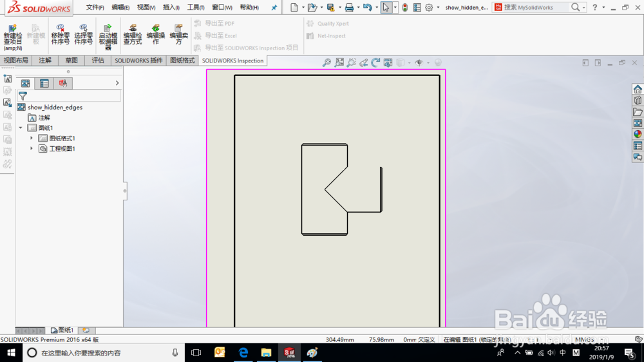Expand the 图纸格式1 node
644x362 pixels.
(31, 138)
